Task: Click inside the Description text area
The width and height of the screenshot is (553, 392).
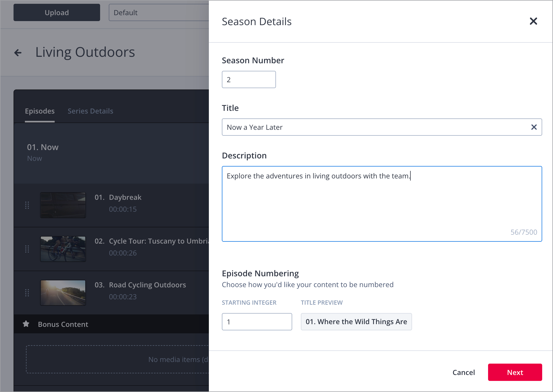Action: (381, 204)
